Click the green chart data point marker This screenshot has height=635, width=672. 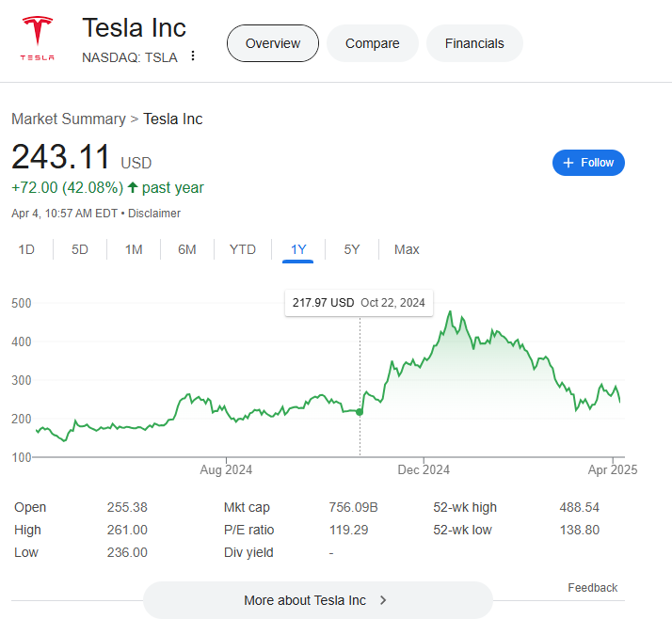pyautogui.click(x=360, y=412)
